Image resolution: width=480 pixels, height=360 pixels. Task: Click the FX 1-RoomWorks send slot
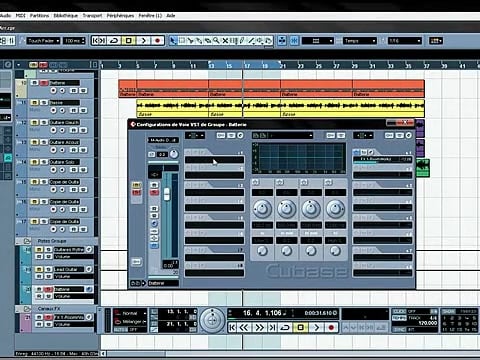pyautogui.click(x=383, y=160)
